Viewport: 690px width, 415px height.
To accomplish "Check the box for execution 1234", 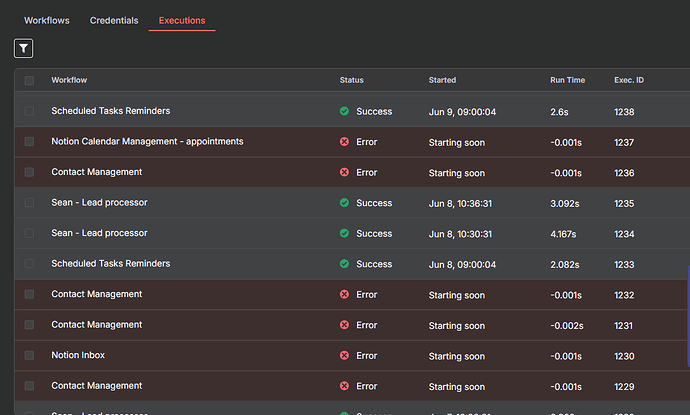I will coord(29,233).
